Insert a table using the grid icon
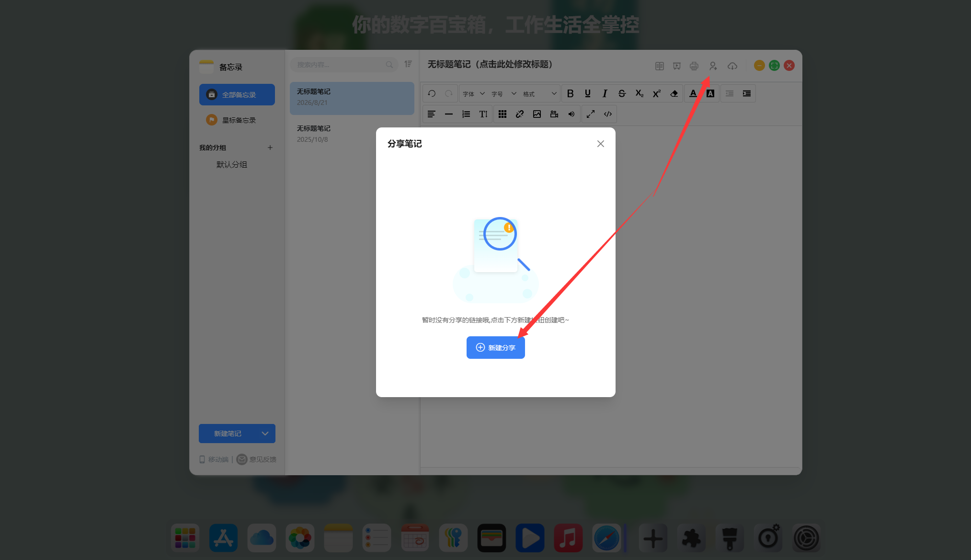Image resolution: width=971 pixels, height=560 pixels. click(502, 114)
